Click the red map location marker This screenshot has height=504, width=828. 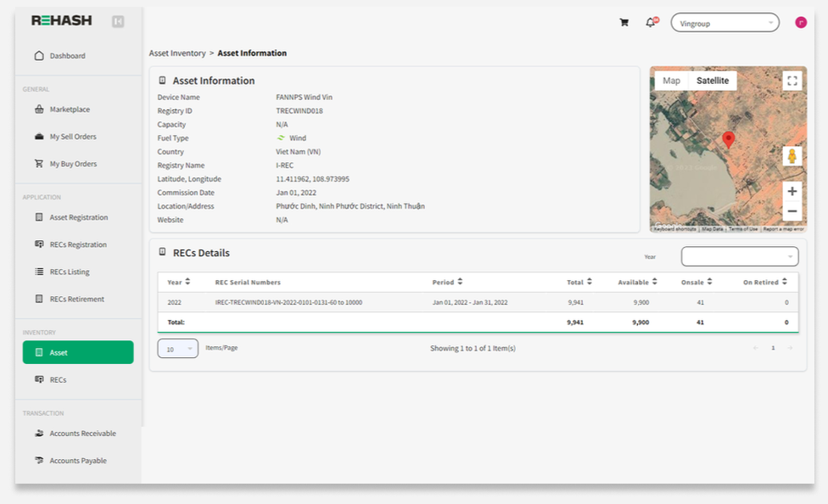728,140
